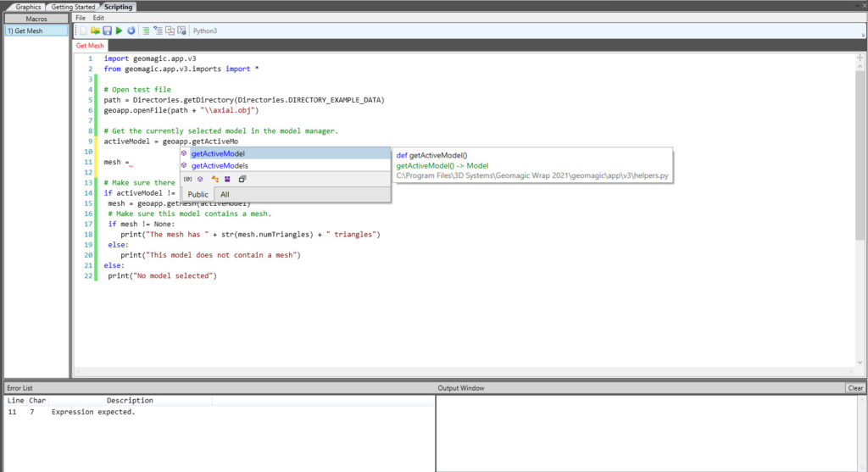Image resolution: width=868 pixels, height=472 pixels.
Task: Choose getActiveModels from the autocomplete list
Action: [x=220, y=166]
